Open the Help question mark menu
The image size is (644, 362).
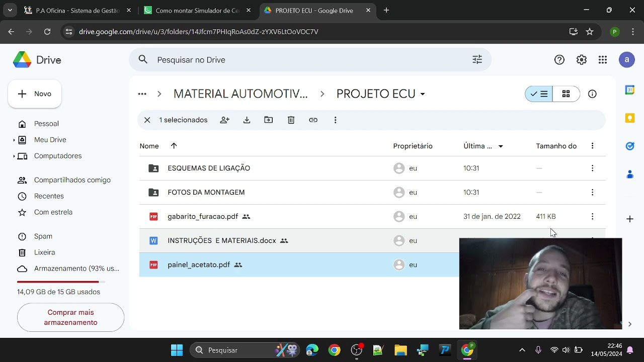pyautogui.click(x=559, y=60)
